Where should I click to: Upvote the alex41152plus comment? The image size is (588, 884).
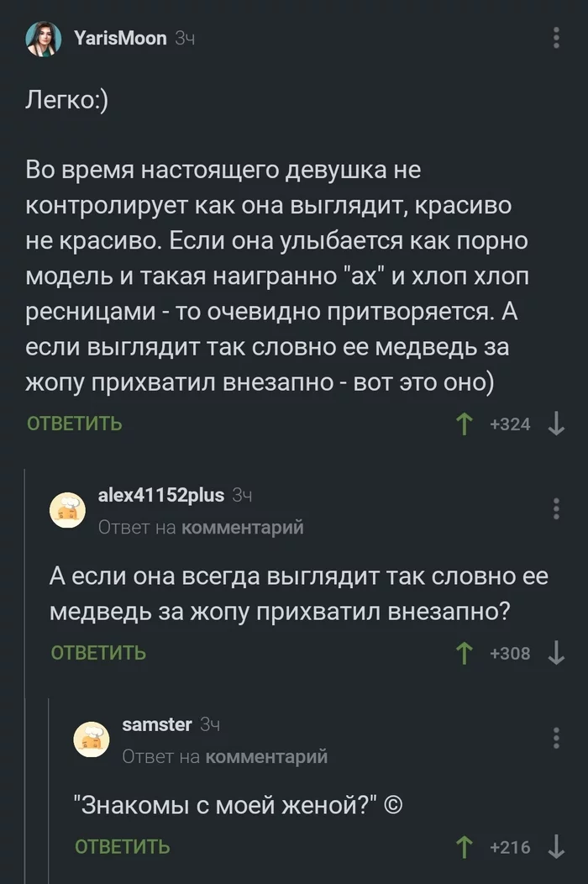coord(464,653)
